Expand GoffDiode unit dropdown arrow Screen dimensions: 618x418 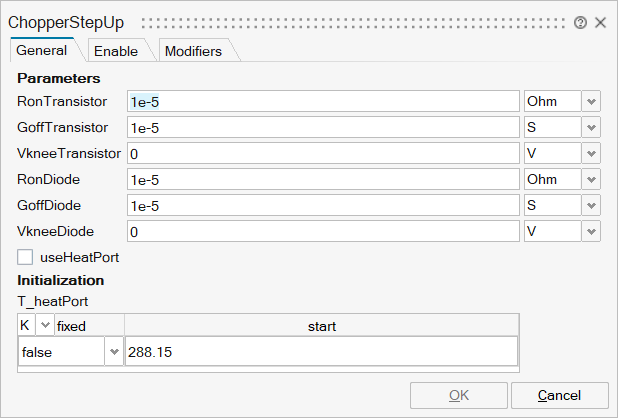pos(592,205)
